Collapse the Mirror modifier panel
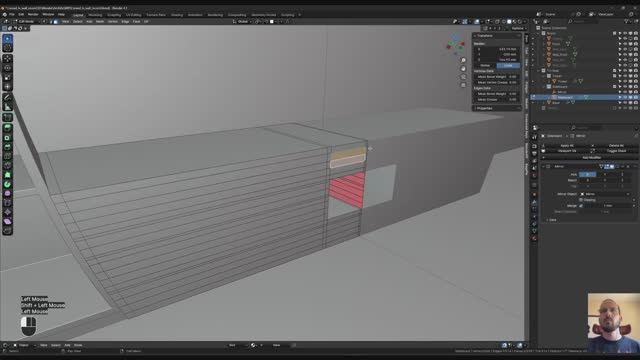Screen dimensions: 640x360 tap(544, 167)
